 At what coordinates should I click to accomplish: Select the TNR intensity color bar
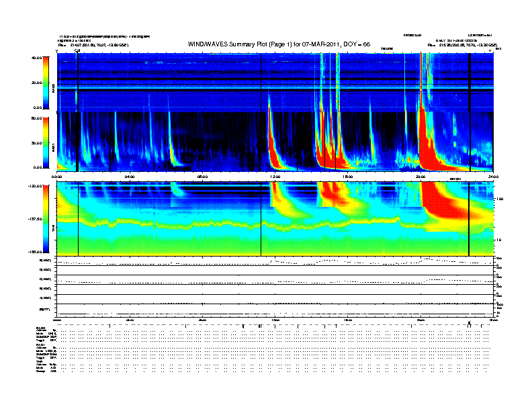coord(46,219)
